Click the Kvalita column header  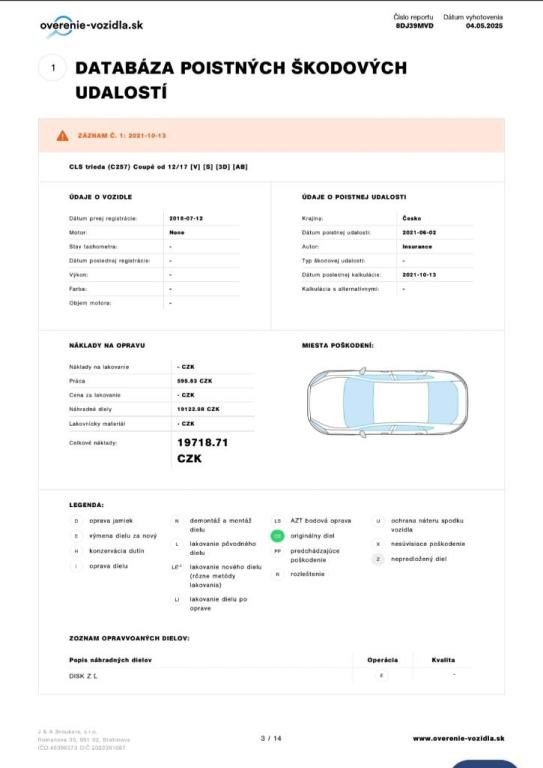click(x=443, y=660)
